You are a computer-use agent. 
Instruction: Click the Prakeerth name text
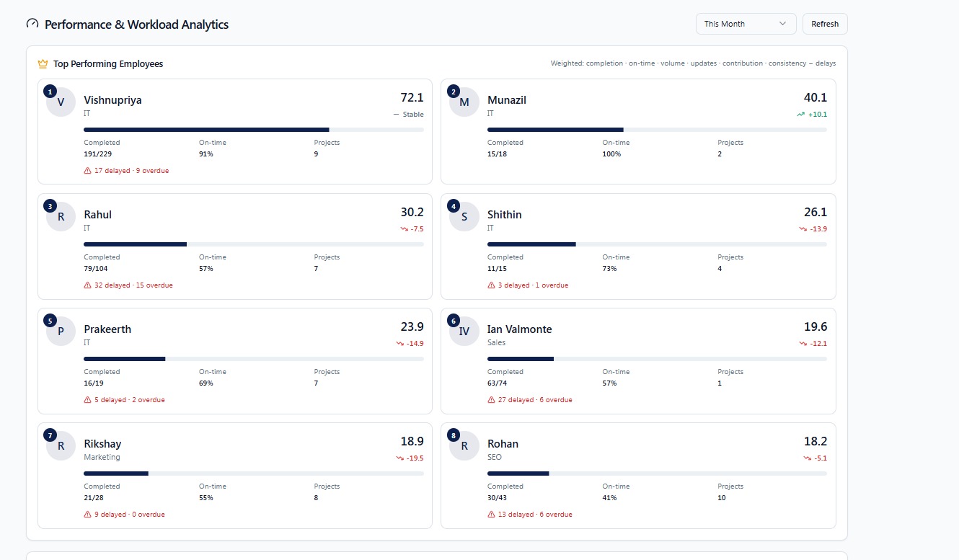tap(107, 329)
